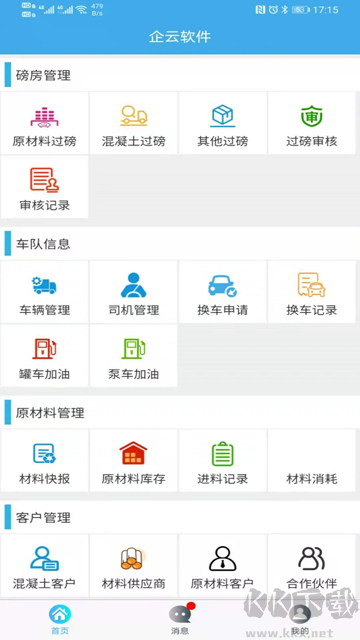Open 原材料库存 warehouse icon

133,453
